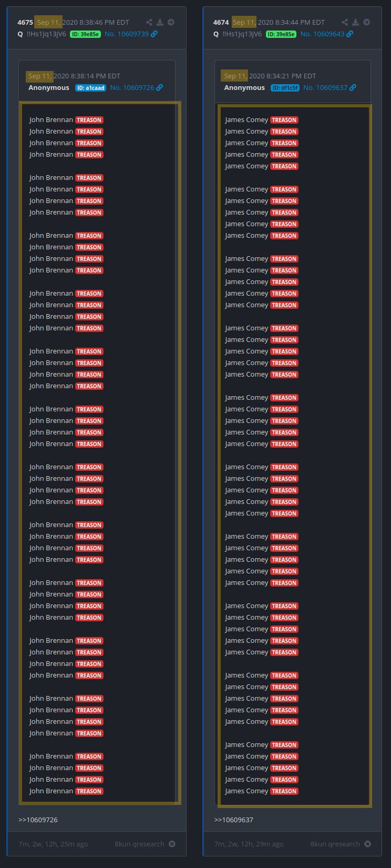Click the tripcode !!Hs1Jq13jV6 in post 4675
Image resolution: width=391 pixels, height=868 pixels.
(x=46, y=34)
